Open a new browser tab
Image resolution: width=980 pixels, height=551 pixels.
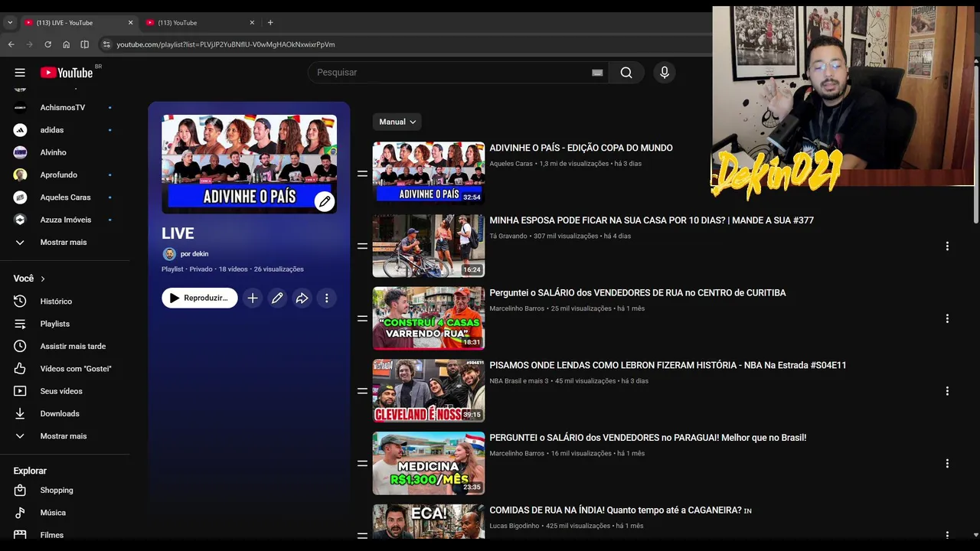coord(270,23)
